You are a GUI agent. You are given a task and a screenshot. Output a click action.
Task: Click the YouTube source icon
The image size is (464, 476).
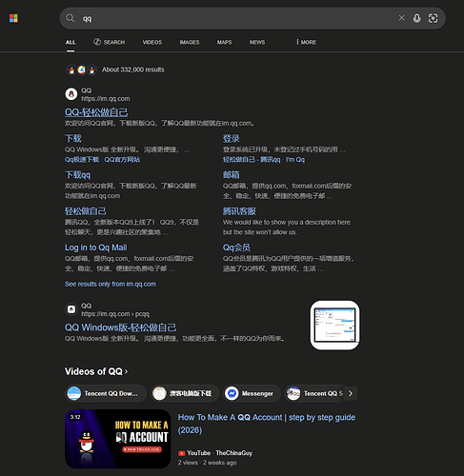click(181, 453)
